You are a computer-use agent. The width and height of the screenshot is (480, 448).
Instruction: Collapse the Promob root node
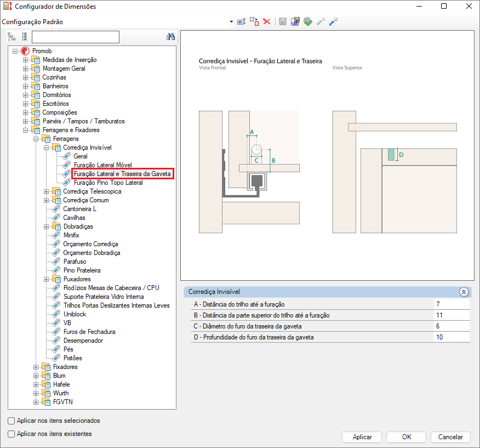point(15,51)
